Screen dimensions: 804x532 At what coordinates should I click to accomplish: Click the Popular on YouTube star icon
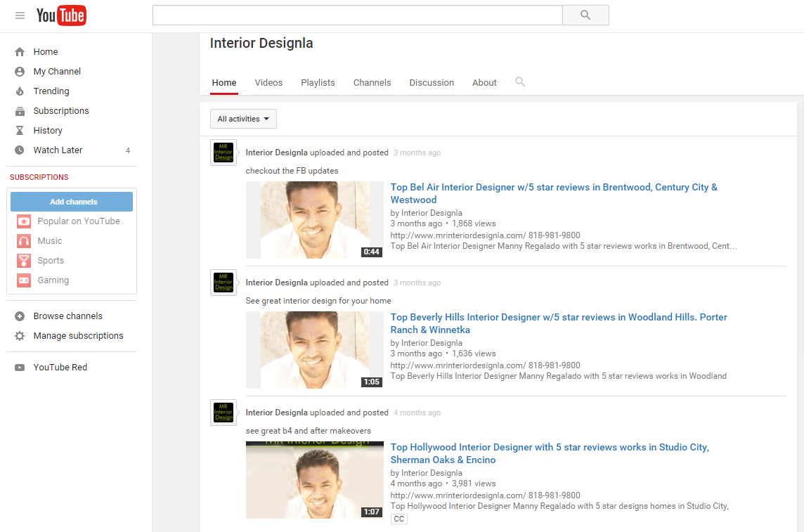[x=24, y=221]
